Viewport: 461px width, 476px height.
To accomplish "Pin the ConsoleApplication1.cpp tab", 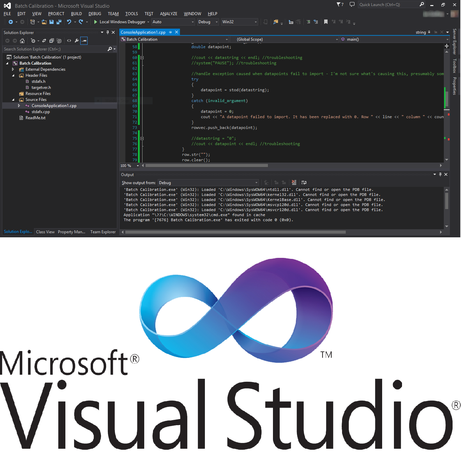I will click(x=171, y=32).
